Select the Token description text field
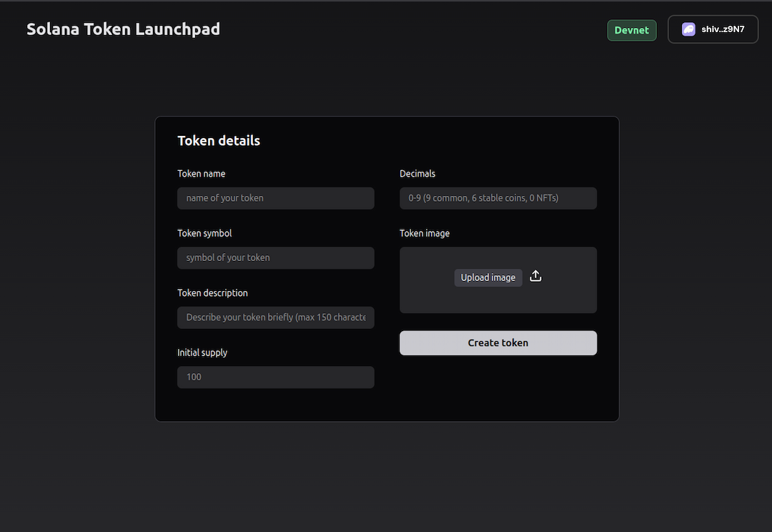Viewport: 772px width, 532px height. pos(275,317)
